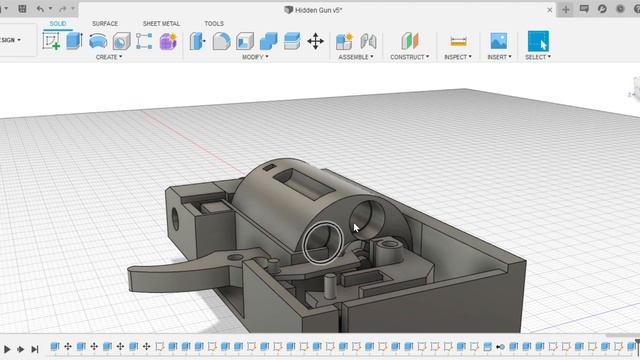Click the purple Create Form icon
The height and width of the screenshot is (360, 640).
click(x=168, y=41)
